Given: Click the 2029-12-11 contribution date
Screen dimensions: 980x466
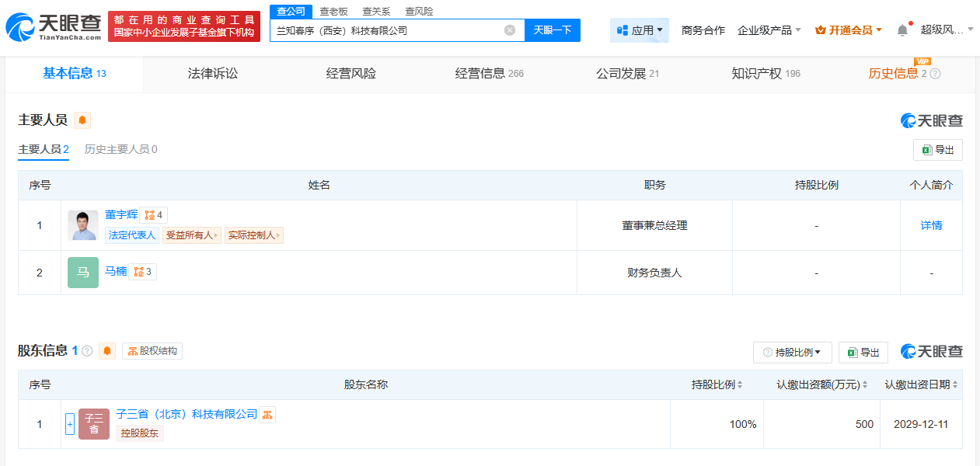Looking at the screenshot, I should [x=921, y=424].
